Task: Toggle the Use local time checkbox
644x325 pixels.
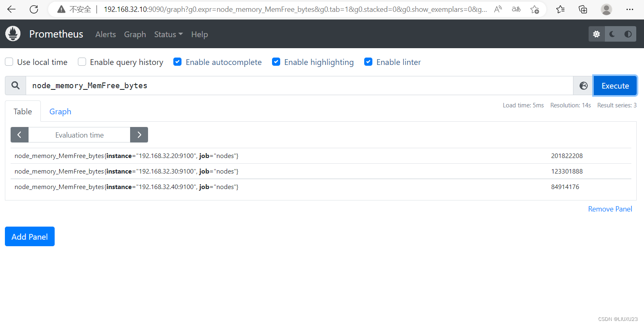Action: pos(9,62)
